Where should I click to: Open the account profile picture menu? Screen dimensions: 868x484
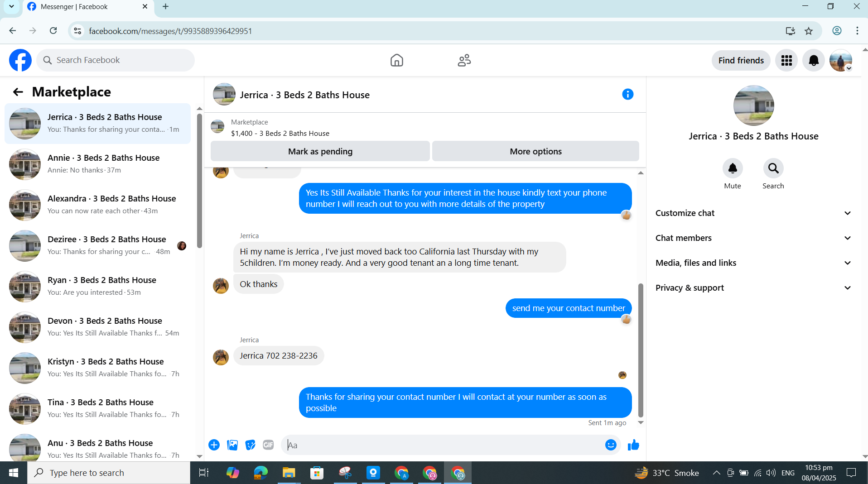[841, 60]
